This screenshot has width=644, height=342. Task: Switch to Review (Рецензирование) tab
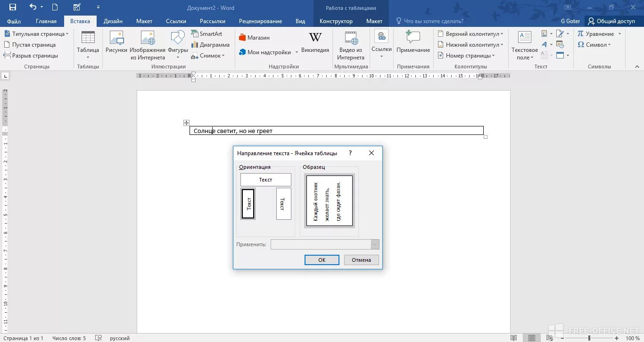point(260,21)
